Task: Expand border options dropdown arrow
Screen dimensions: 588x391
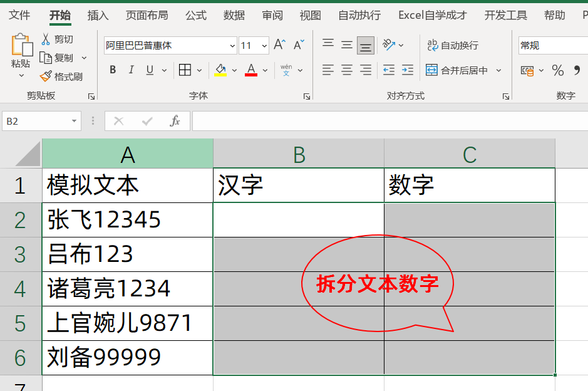Action: click(x=199, y=70)
